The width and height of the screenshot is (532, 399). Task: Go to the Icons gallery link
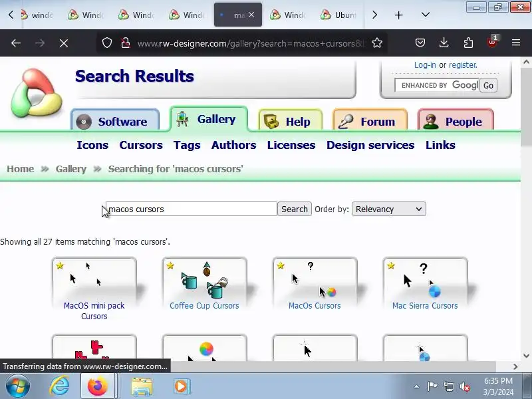click(x=92, y=145)
